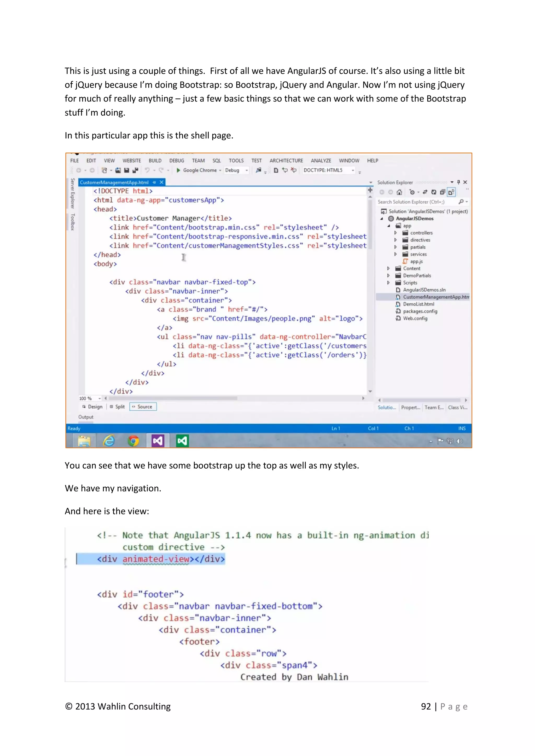The width and height of the screenshot is (535, 756).
Task: Click the Save icon in the toolbar
Action: (x=126, y=170)
